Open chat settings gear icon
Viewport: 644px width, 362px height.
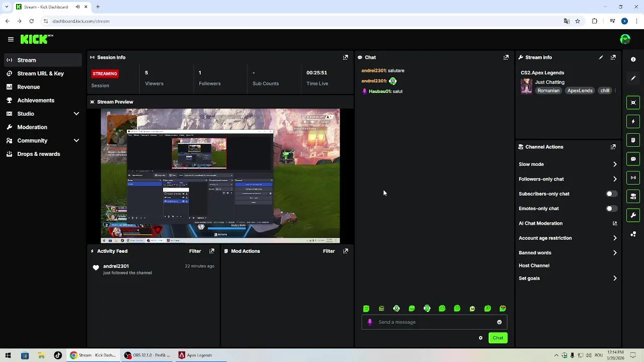click(x=480, y=338)
